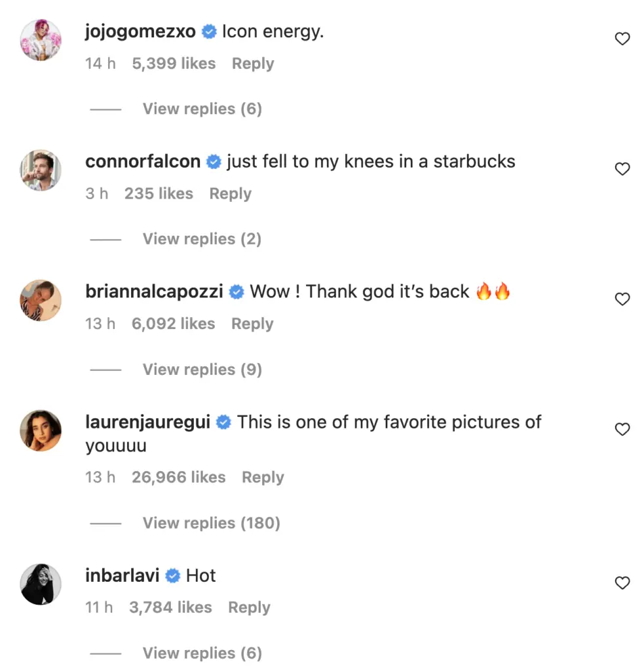The height and width of the screenshot is (671, 644).
Task: Open connorfalcon's profile avatar
Action: click(x=41, y=170)
